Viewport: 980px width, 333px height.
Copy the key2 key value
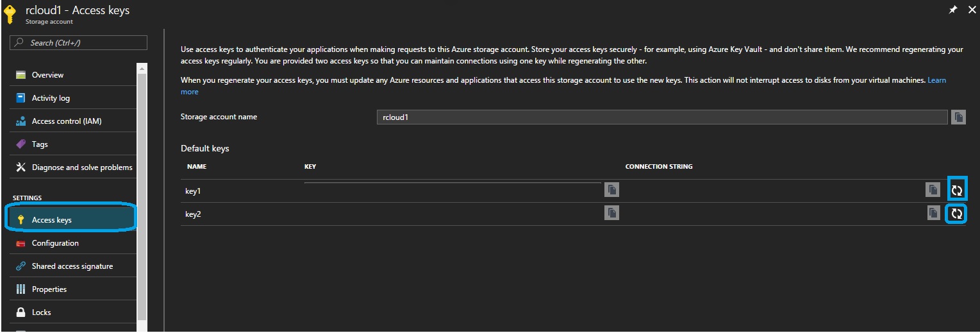611,212
